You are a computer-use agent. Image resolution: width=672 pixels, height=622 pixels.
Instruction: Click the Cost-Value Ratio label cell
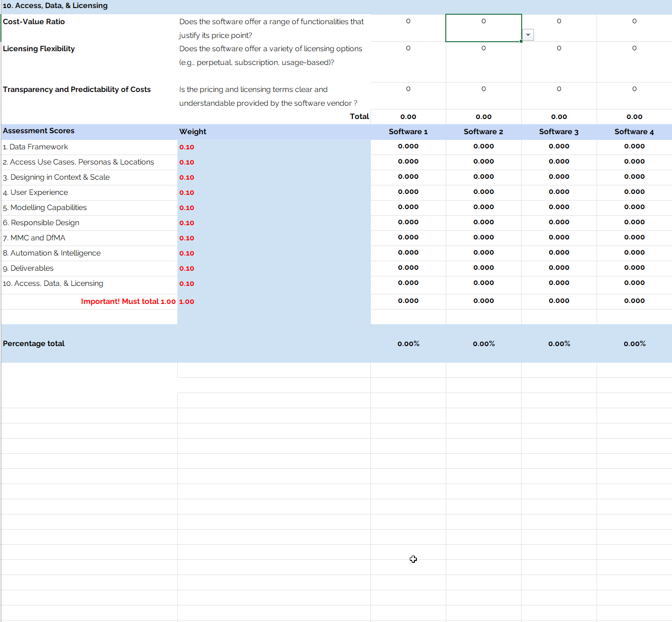[34, 22]
